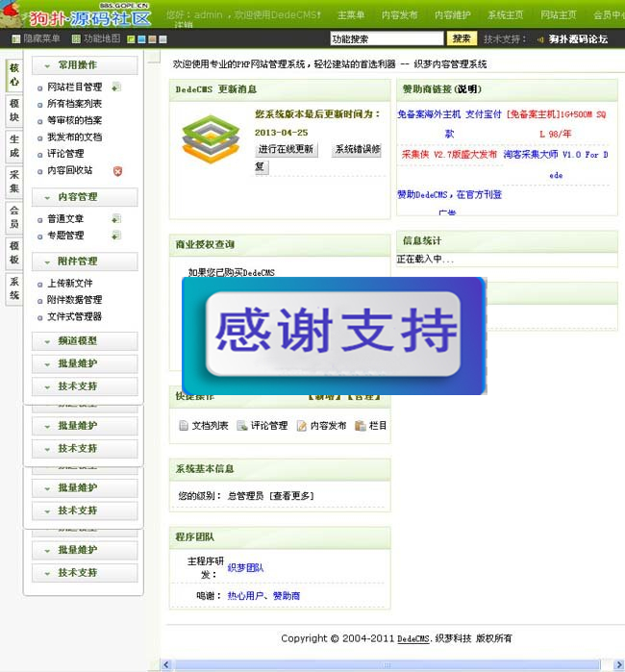Screen dimensions: 625x672
Task: Collapse the 附件管理 menu section
Action: (85, 261)
